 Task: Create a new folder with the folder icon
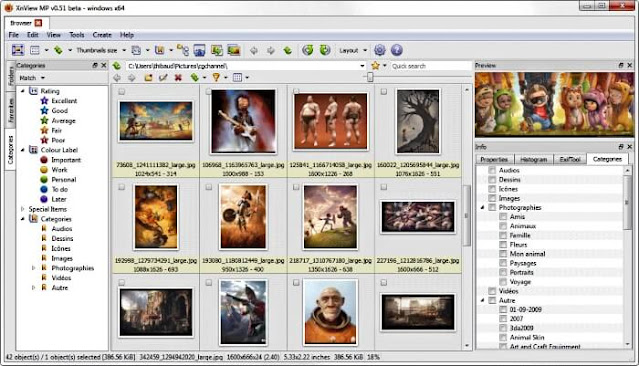pyautogui.click(x=148, y=77)
